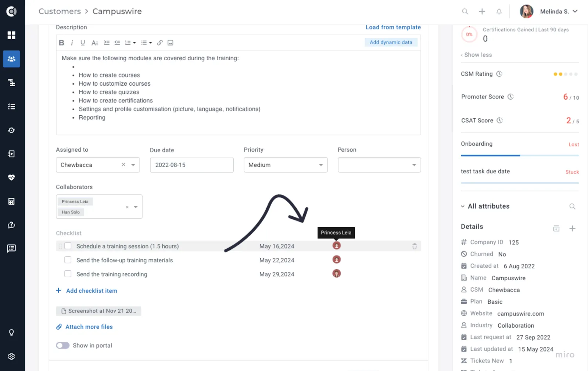This screenshot has height=371, width=588.
Task: Toggle Show in portal switch
Action: (63, 345)
